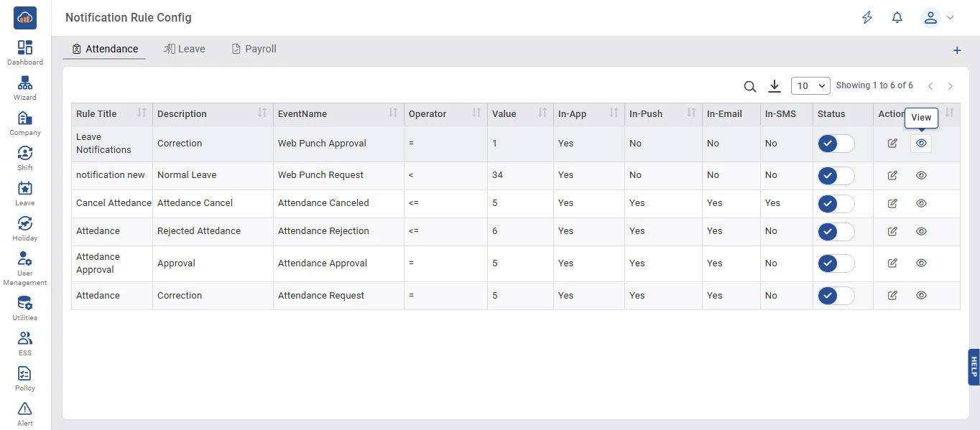
Task: Click the lightning bolt quick actions icon
Action: (867, 18)
